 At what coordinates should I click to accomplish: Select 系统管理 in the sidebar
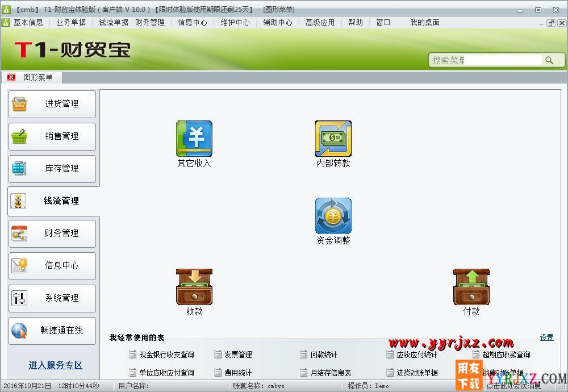[x=52, y=298]
